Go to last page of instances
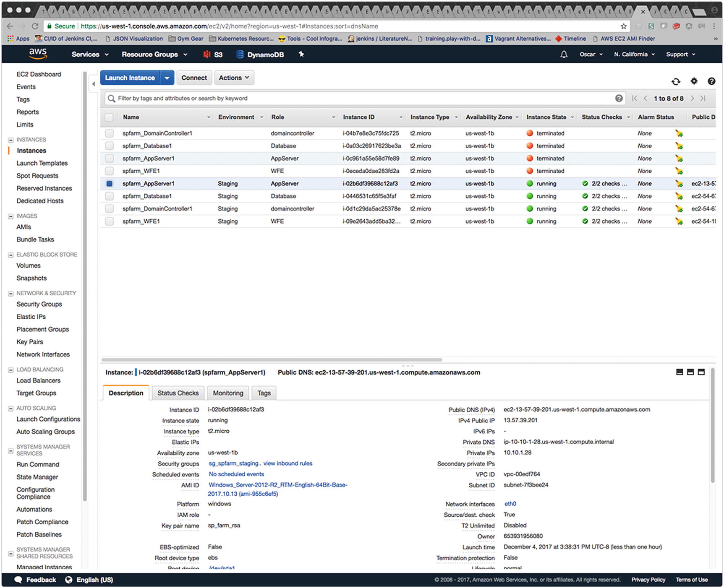Viewport: 724px width, 588px height. click(703, 98)
